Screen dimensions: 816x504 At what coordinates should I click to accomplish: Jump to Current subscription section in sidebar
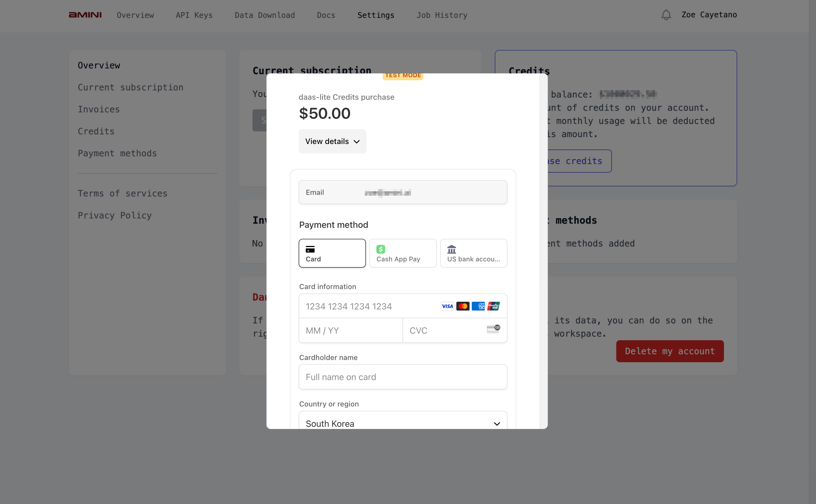[130, 87]
